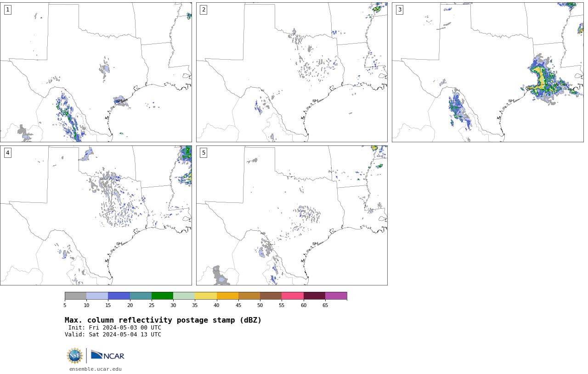Select the pale green 30-35 dBZ swatch
Image resolution: width=588 pixels, height=374 pixels.
[184, 296]
